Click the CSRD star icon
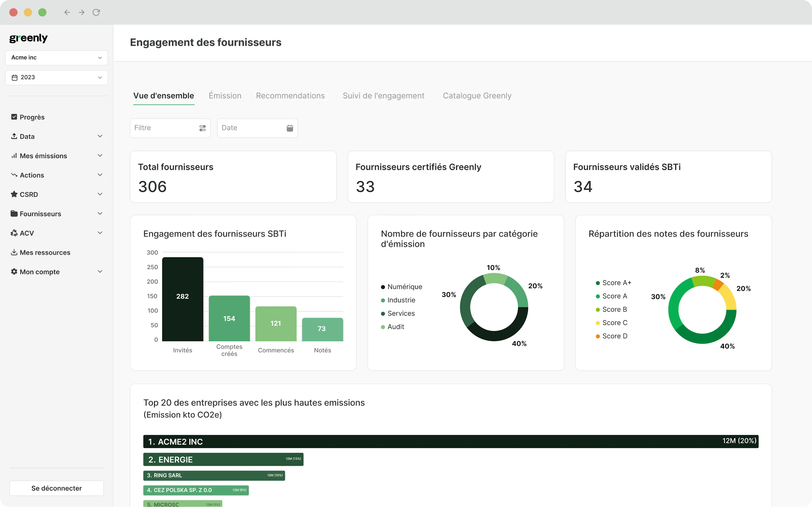This screenshot has width=812, height=507. click(x=14, y=194)
